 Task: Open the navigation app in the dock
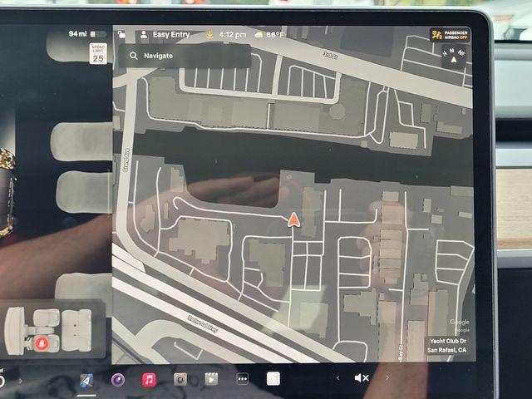click(x=87, y=379)
